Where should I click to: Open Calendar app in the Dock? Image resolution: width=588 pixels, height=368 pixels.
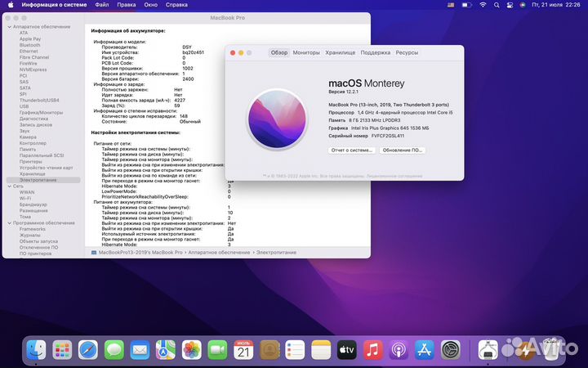(x=243, y=350)
